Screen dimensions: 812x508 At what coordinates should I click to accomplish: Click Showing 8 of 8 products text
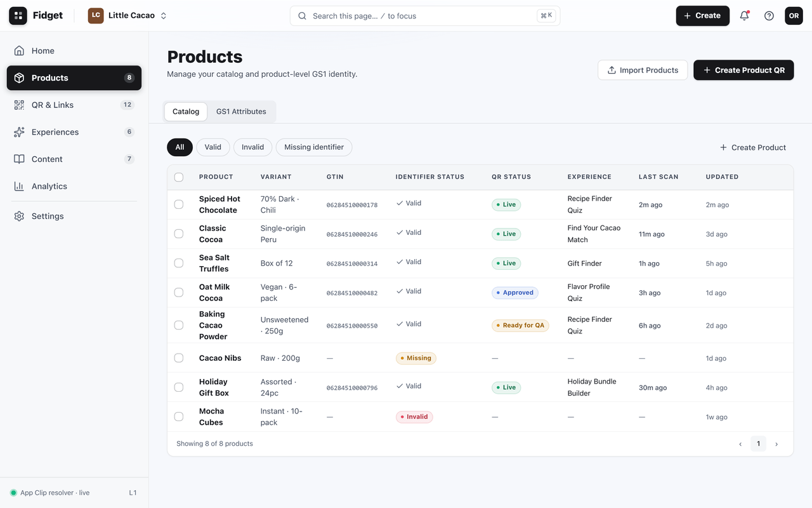point(214,444)
